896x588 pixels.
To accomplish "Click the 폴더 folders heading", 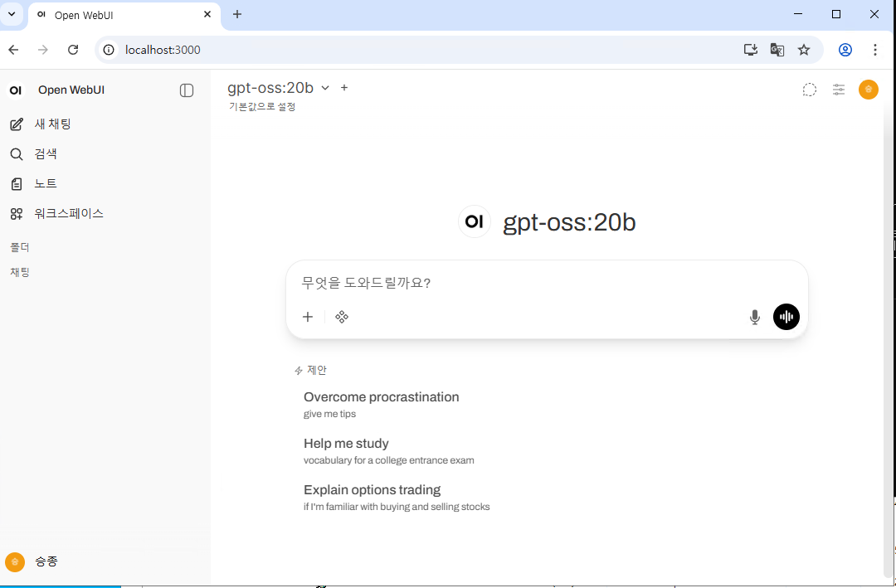I will click(x=19, y=247).
